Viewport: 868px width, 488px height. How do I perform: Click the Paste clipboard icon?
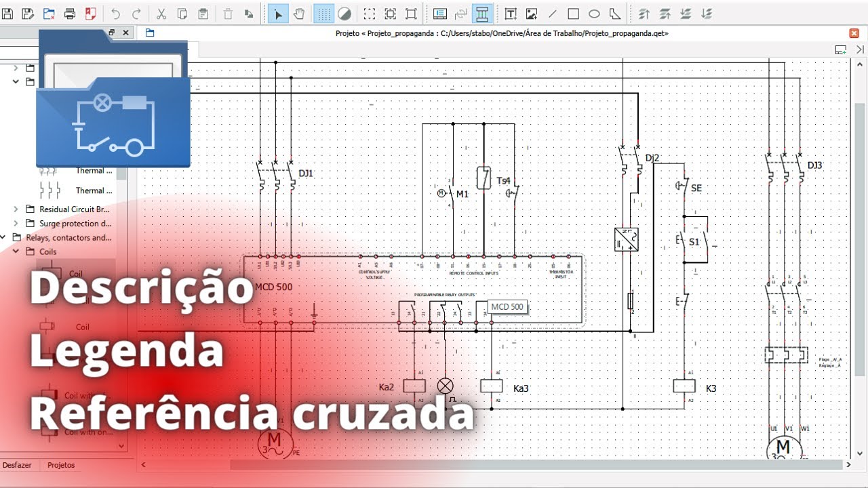(203, 14)
